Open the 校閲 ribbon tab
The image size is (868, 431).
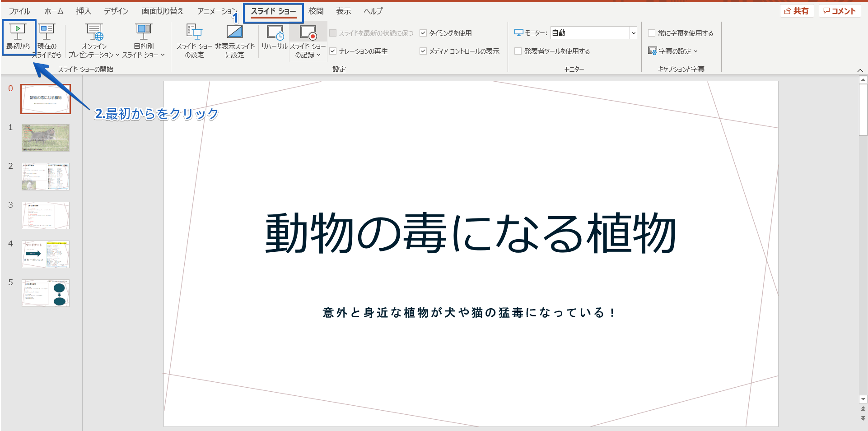316,11
